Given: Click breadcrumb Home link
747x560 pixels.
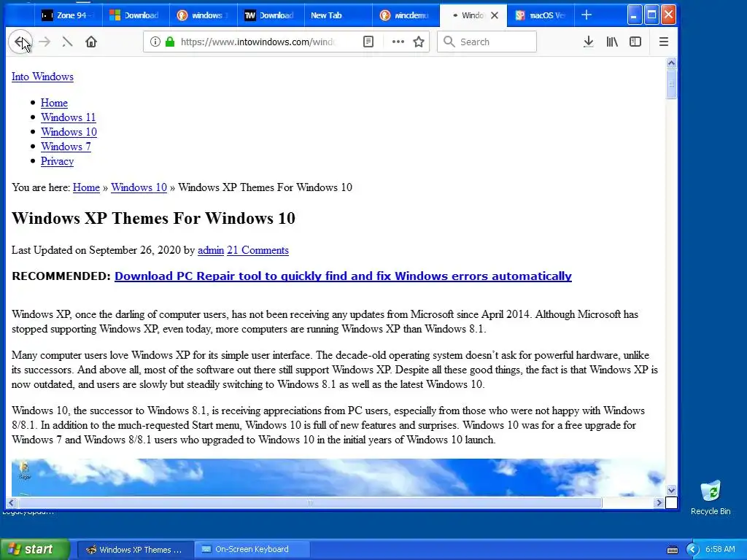Looking at the screenshot, I should point(86,187).
